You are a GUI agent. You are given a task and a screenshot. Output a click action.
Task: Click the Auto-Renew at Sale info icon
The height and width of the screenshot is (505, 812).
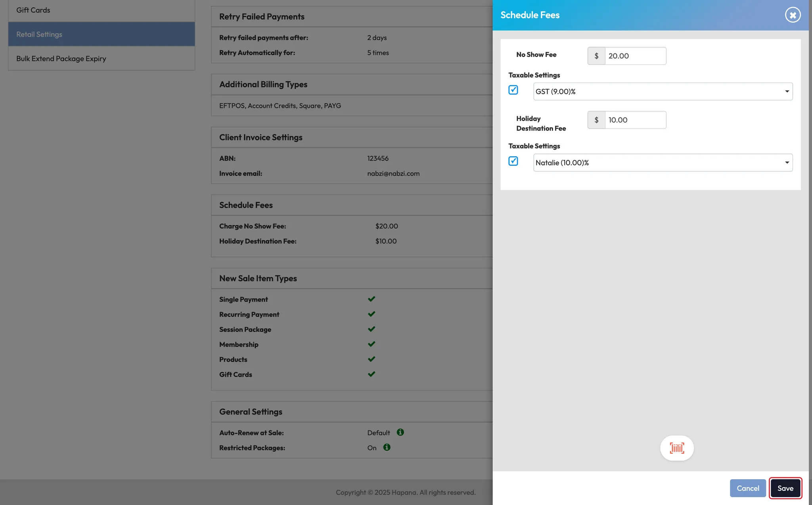400,432
